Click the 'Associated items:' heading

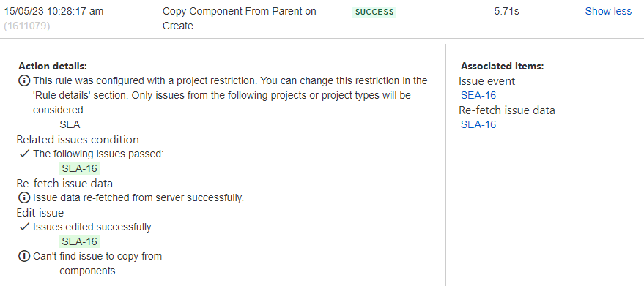(502, 66)
